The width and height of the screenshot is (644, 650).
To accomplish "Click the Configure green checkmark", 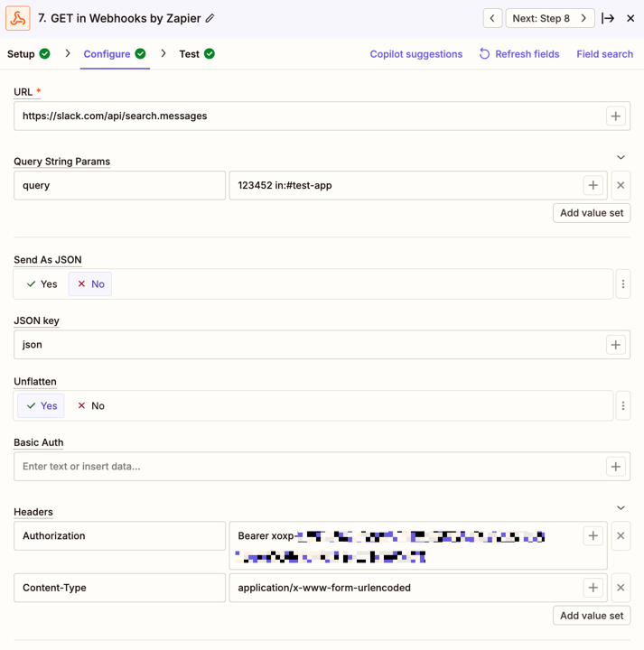I will pos(141,54).
